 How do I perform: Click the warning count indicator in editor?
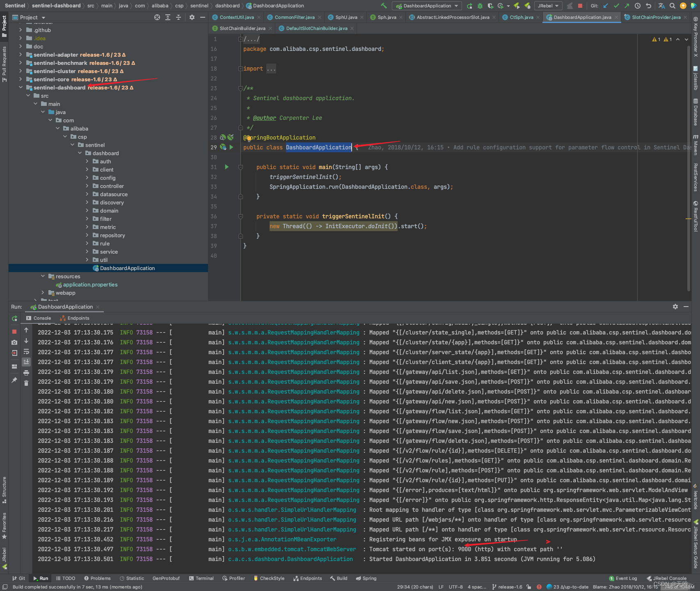coord(662,39)
